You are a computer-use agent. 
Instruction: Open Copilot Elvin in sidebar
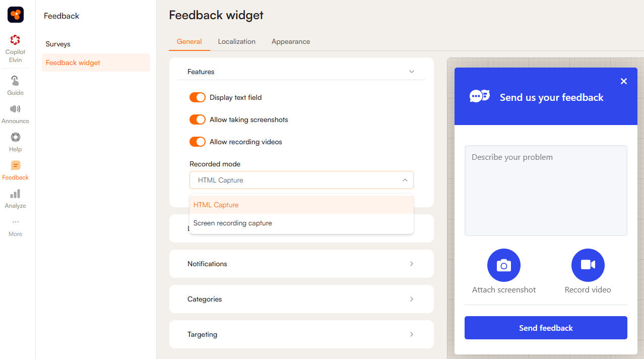pos(15,40)
